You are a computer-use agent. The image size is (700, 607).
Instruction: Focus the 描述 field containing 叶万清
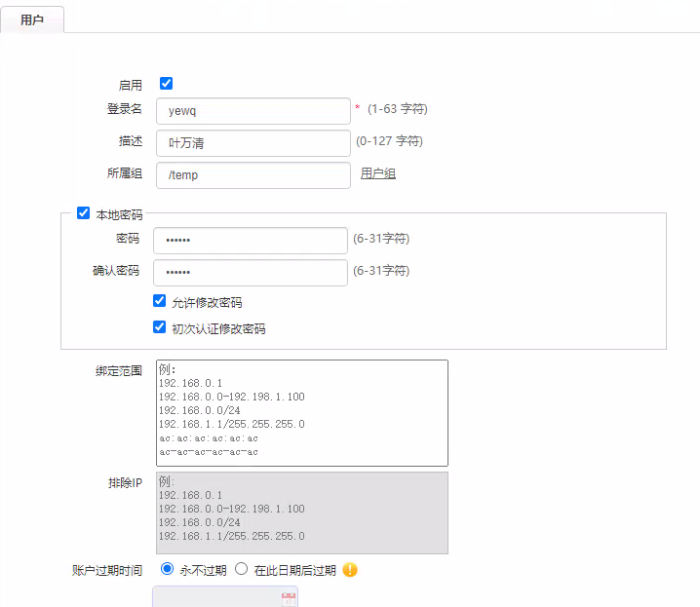(253, 142)
